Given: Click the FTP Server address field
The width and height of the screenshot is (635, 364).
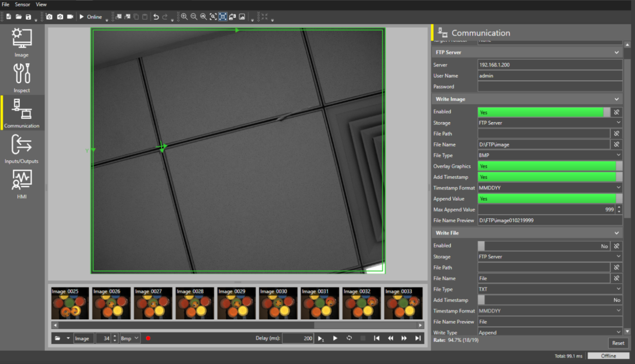Looking at the screenshot, I should [550, 65].
